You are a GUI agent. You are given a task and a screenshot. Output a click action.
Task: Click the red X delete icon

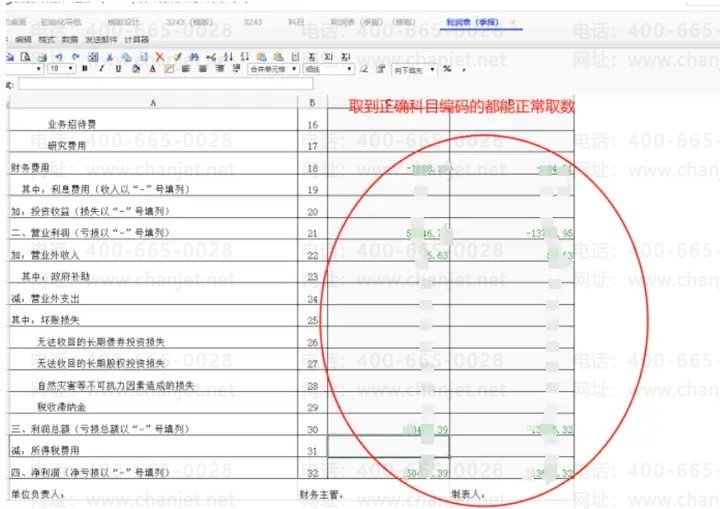[x=160, y=57]
